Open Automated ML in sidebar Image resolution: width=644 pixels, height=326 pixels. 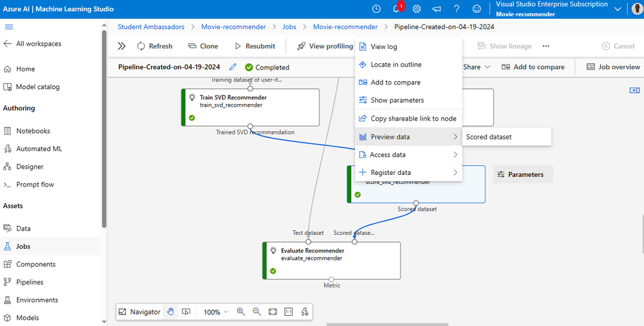[33, 149]
